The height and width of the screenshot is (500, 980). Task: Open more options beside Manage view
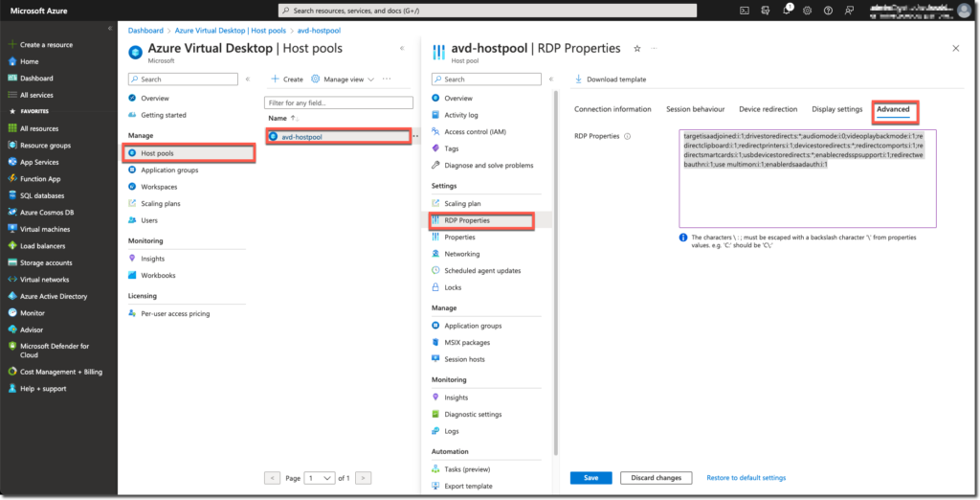387,80
